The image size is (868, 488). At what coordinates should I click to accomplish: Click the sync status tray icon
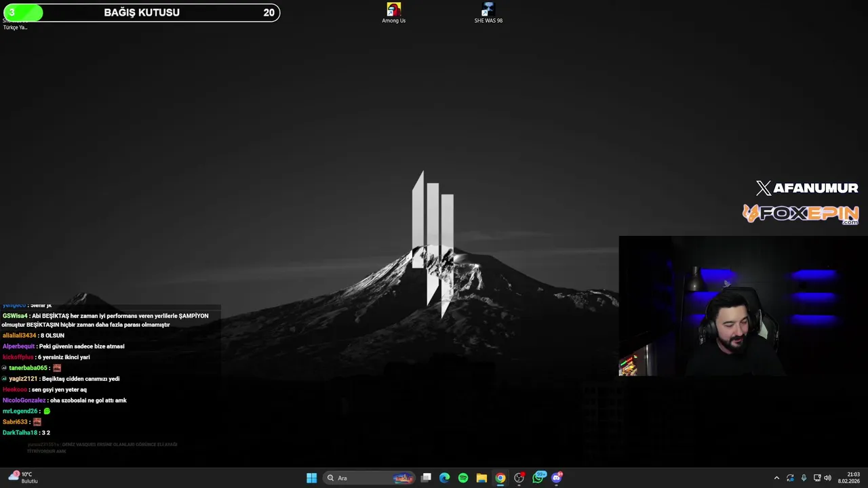pos(790,478)
